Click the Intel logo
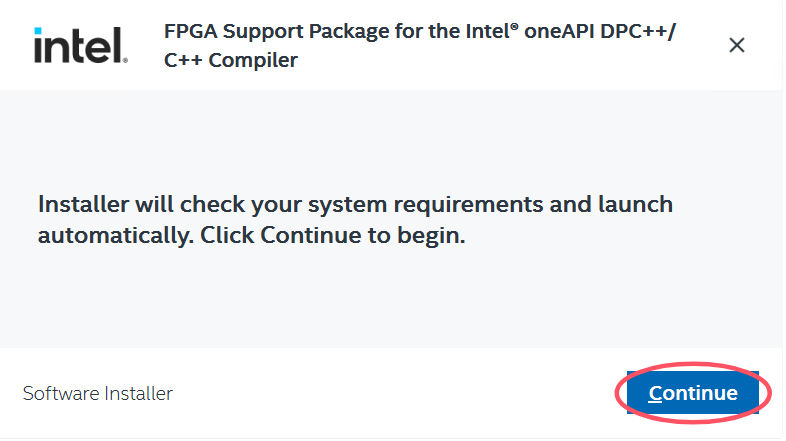786x441 pixels. 81,46
